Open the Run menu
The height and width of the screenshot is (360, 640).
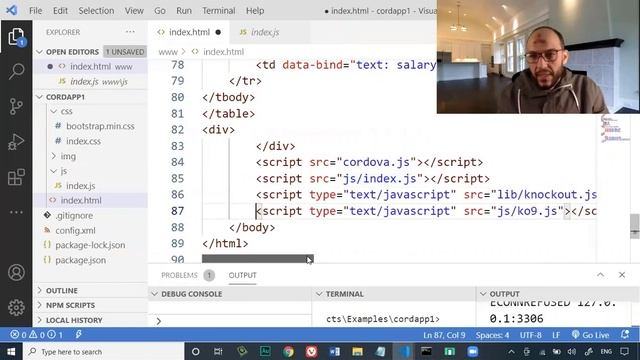click(184, 11)
